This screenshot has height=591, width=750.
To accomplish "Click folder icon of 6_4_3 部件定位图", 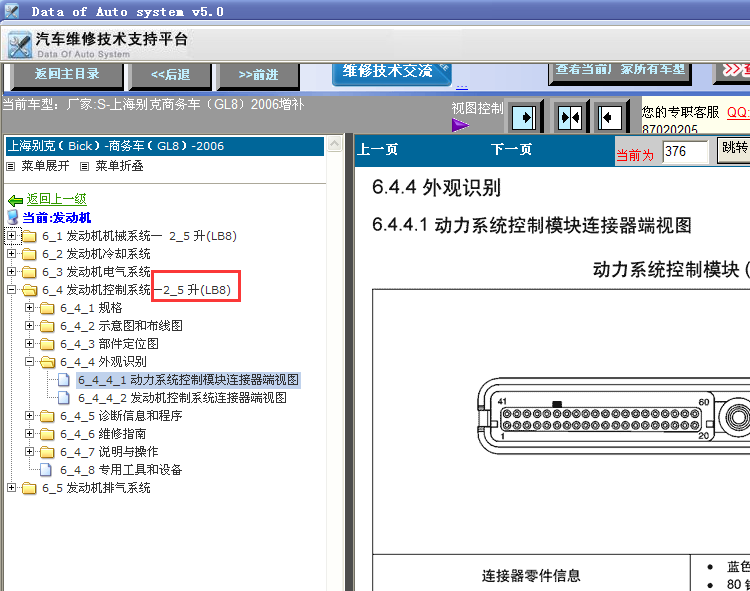I will coord(47,344).
